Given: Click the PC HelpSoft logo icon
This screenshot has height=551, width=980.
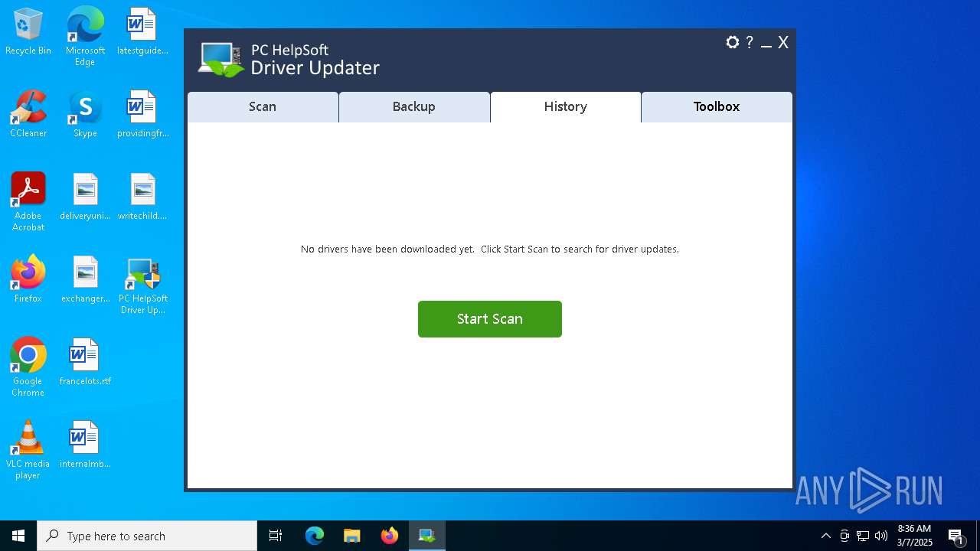Looking at the screenshot, I should point(221,60).
